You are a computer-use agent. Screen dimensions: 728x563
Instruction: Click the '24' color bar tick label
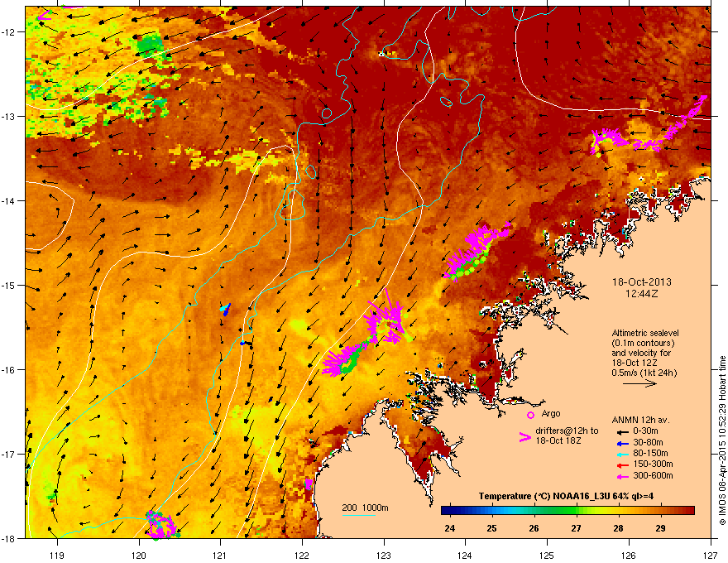coord(449,528)
